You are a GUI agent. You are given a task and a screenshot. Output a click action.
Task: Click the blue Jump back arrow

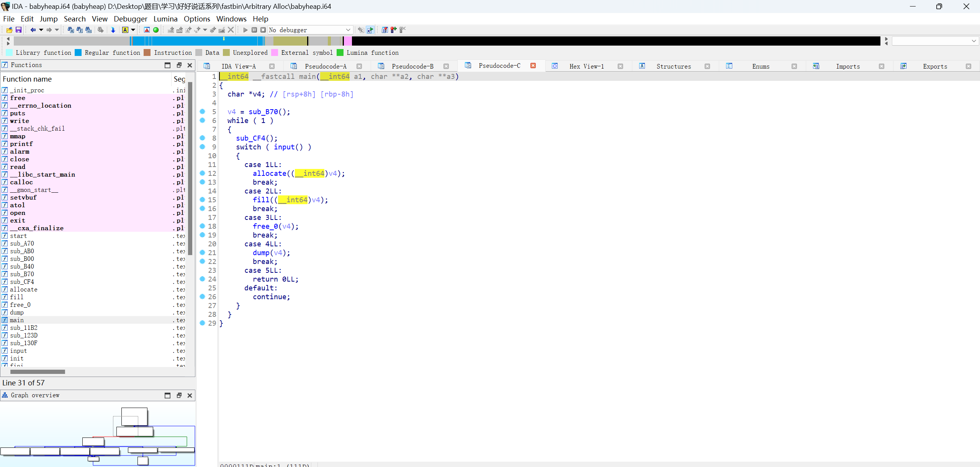[33, 30]
